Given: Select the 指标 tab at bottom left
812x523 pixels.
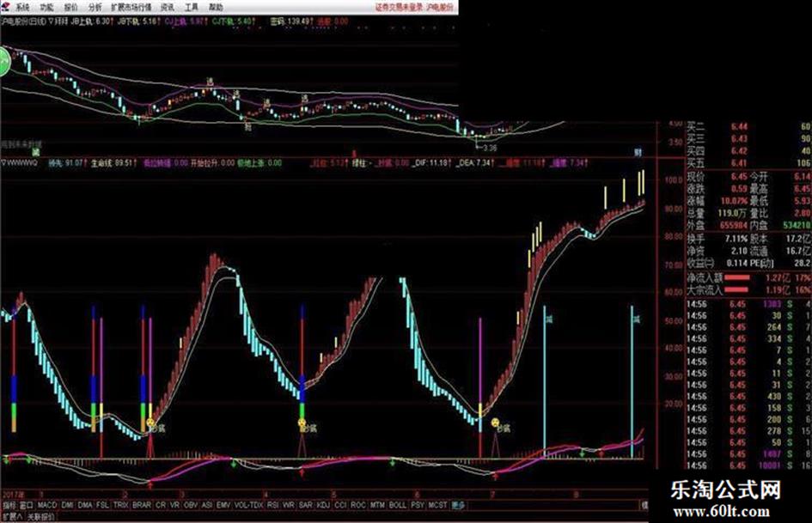Looking at the screenshot, I should click(9, 504).
